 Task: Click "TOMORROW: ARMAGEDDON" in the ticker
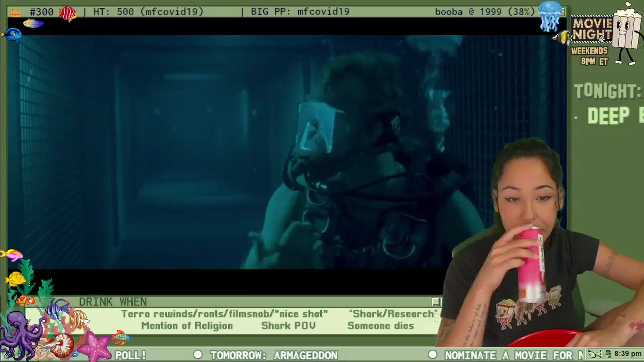point(274,355)
